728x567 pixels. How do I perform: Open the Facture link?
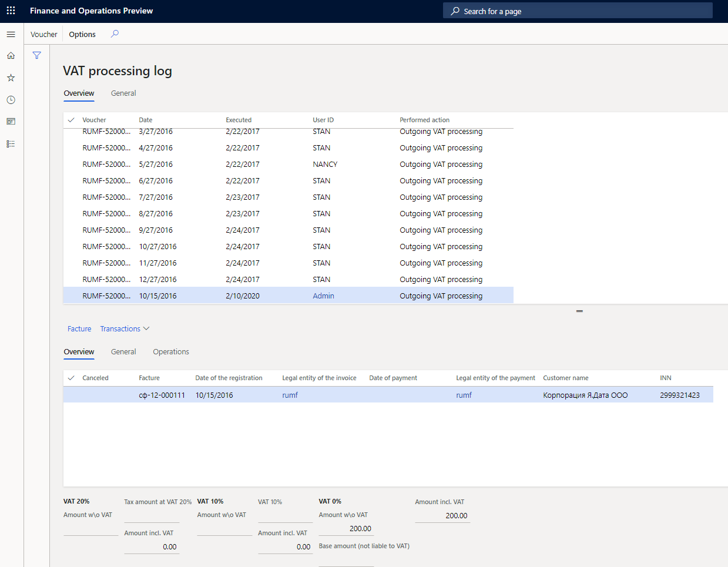pos(79,328)
